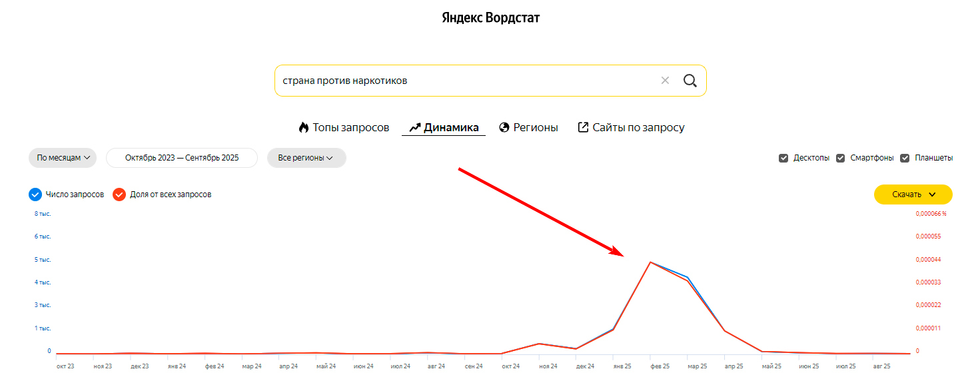This screenshot has height=387, width=980.
Task: Select the flame icon on Топы запросов
Action: (x=303, y=127)
